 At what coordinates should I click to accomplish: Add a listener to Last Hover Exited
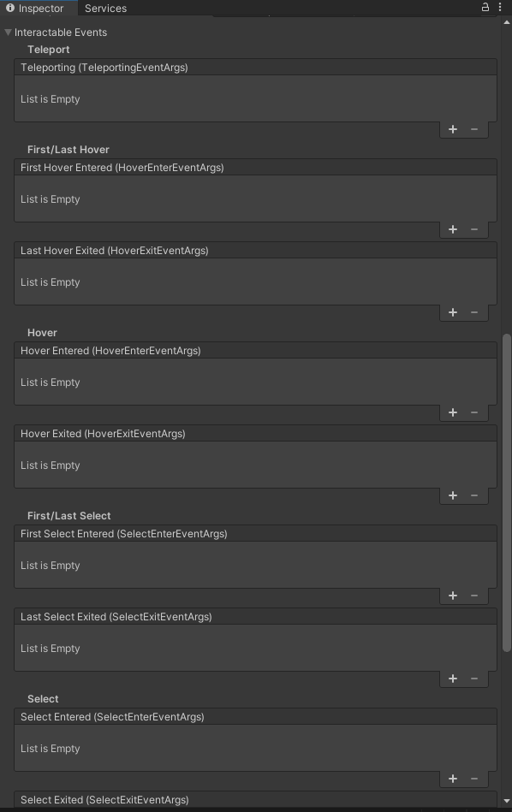(x=453, y=312)
